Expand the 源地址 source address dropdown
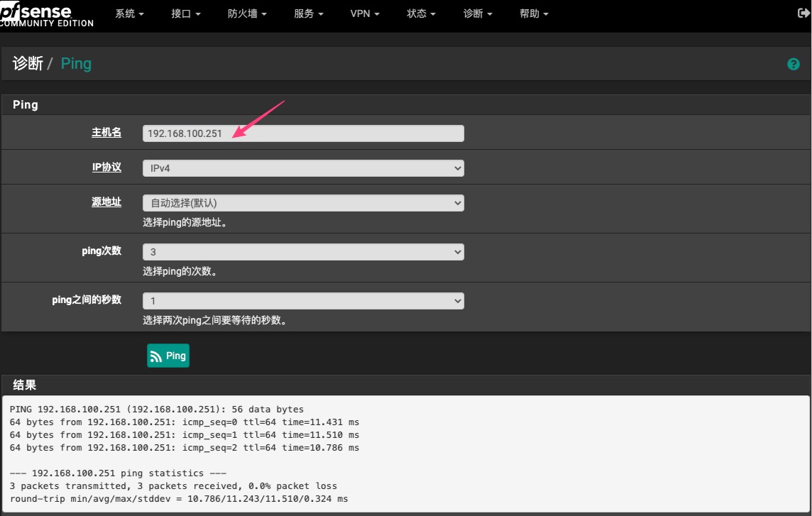The image size is (812, 516). click(x=303, y=203)
